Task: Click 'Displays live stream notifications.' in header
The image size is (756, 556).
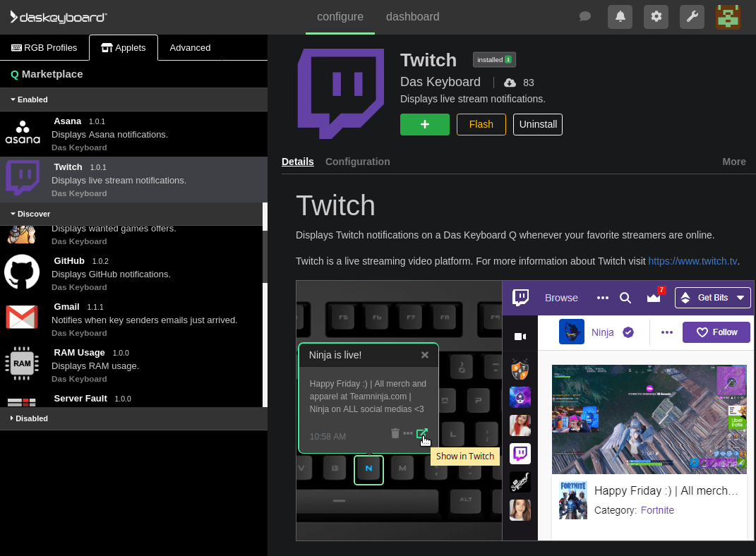Action: [x=472, y=99]
